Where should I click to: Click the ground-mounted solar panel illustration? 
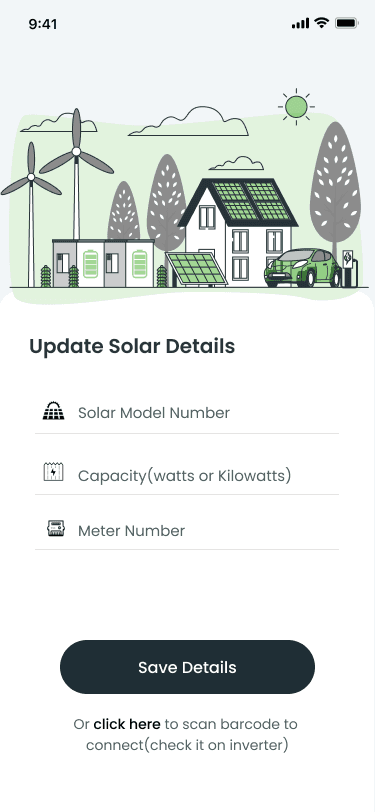coord(197,269)
